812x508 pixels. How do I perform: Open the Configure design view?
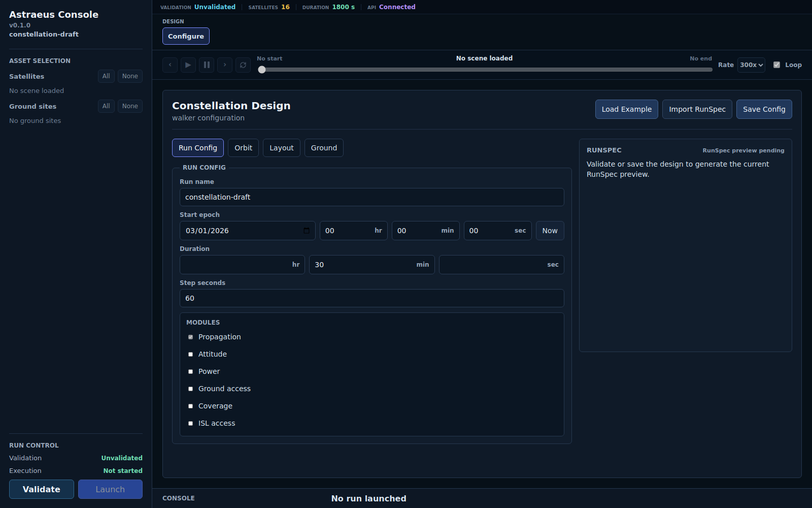(x=186, y=36)
